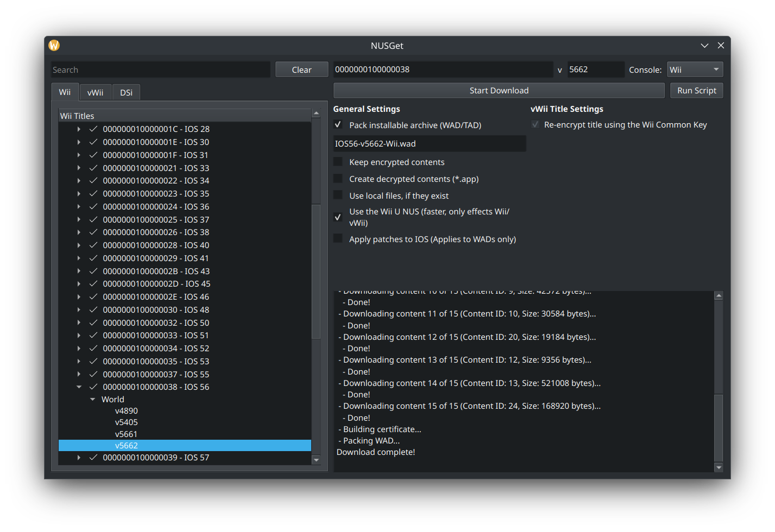Enable Apply patches to IOS checkbox
This screenshot has width=775, height=532.
point(338,239)
